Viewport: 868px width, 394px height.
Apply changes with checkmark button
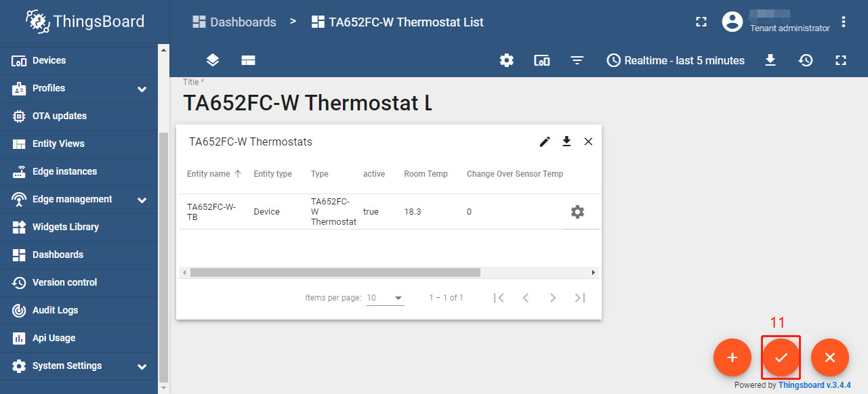(781, 357)
